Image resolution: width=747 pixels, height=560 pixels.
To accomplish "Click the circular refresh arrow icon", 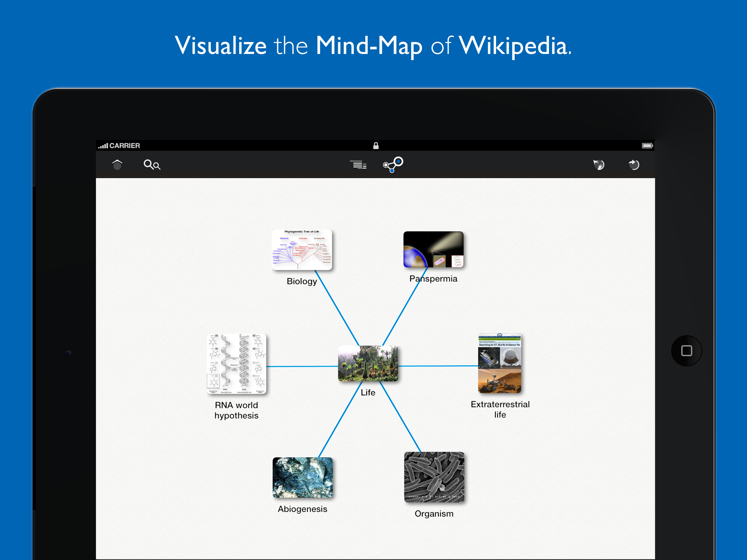I will (634, 165).
